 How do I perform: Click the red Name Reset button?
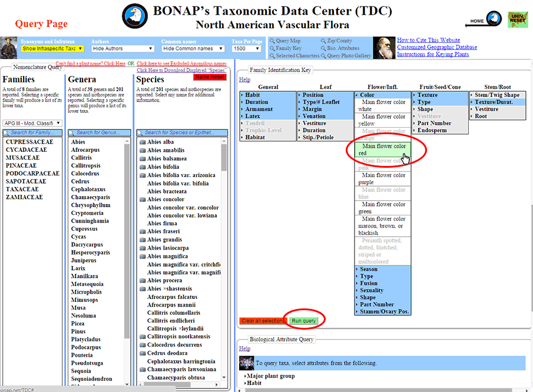coord(210,77)
